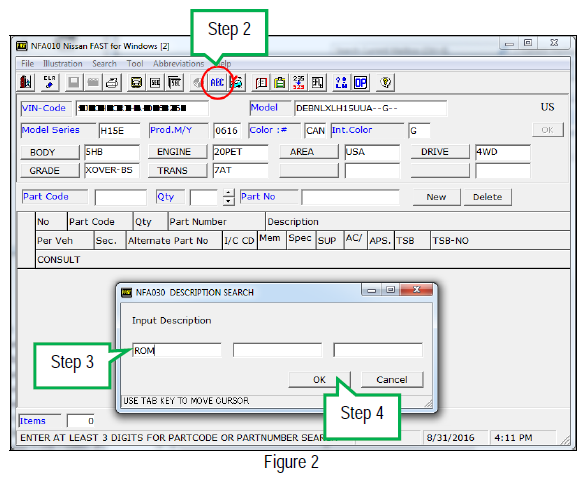Click the 235 number conversion toolbar icon
This screenshot has height=482, width=586.
coord(299,82)
